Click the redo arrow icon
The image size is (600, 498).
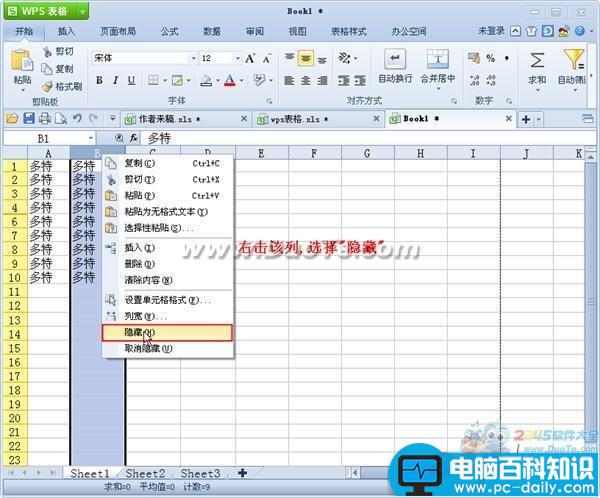coord(93,118)
